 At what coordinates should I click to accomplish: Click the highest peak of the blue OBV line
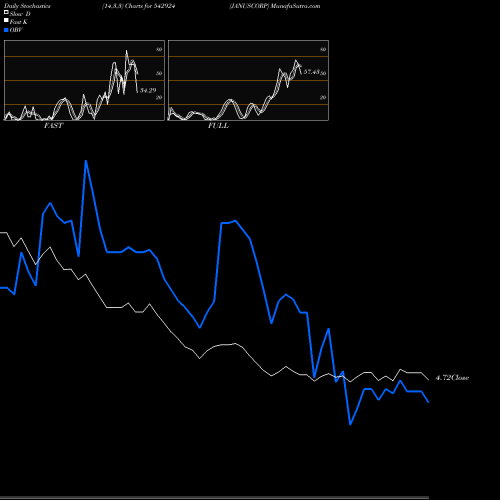(86, 161)
